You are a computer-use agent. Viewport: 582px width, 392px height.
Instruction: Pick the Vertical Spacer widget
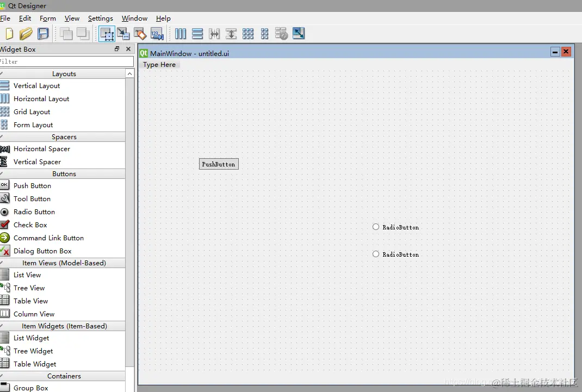[63, 161]
